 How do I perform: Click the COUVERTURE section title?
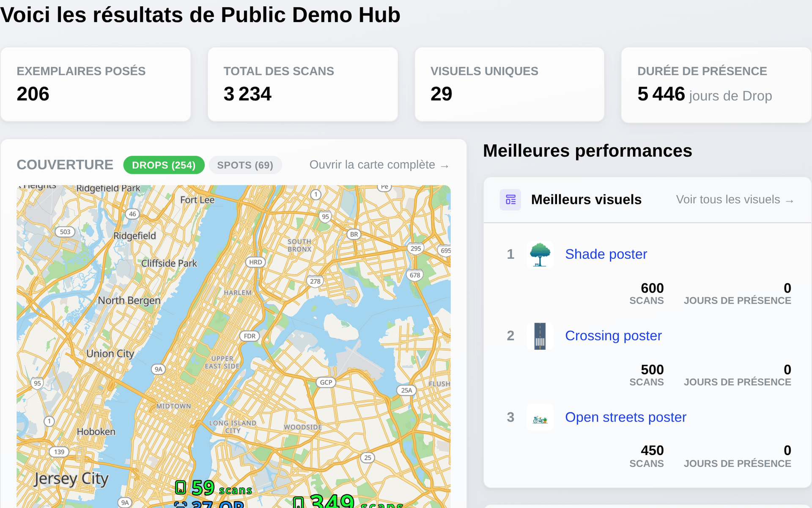tap(65, 165)
